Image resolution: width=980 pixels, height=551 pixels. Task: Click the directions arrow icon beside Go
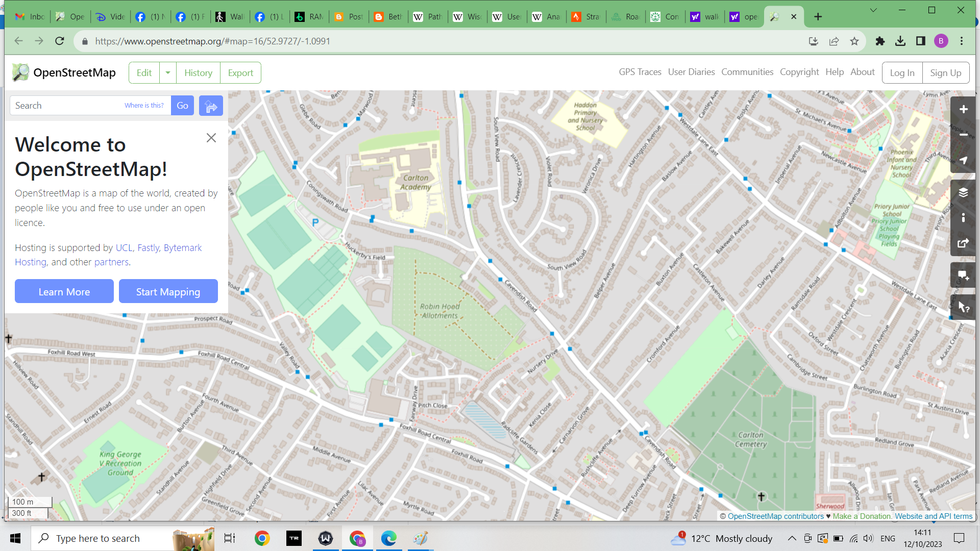coord(211,106)
